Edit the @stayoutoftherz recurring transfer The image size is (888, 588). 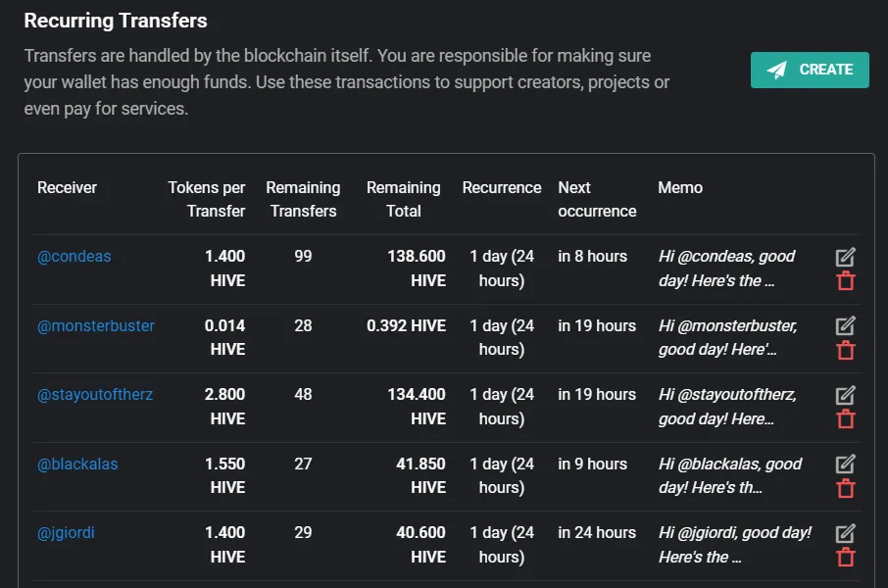(x=845, y=395)
